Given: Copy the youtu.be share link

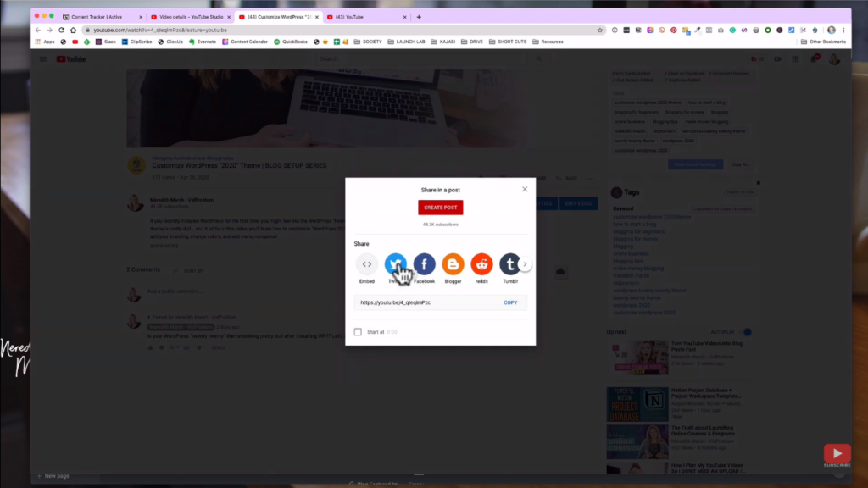Looking at the screenshot, I should click(510, 302).
